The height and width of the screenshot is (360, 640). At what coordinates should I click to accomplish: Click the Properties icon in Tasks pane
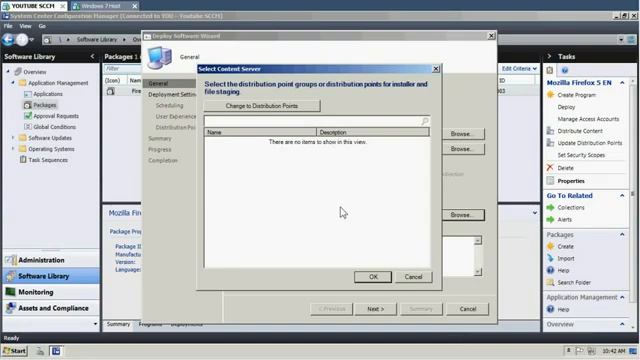point(550,181)
